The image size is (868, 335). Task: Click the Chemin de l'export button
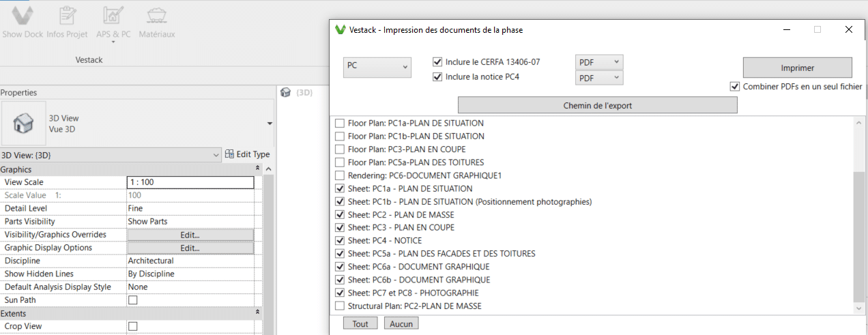[x=597, y=105]
